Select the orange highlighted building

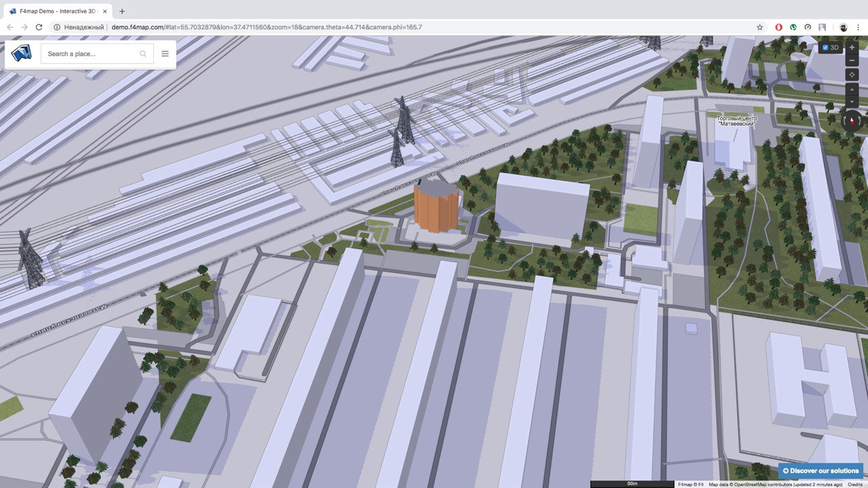tap(437, 207)
